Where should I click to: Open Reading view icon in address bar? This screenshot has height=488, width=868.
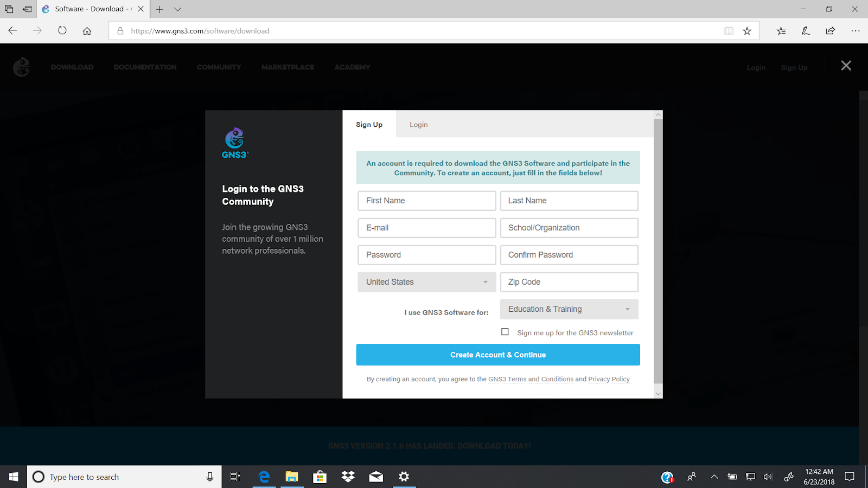(729, 31)
